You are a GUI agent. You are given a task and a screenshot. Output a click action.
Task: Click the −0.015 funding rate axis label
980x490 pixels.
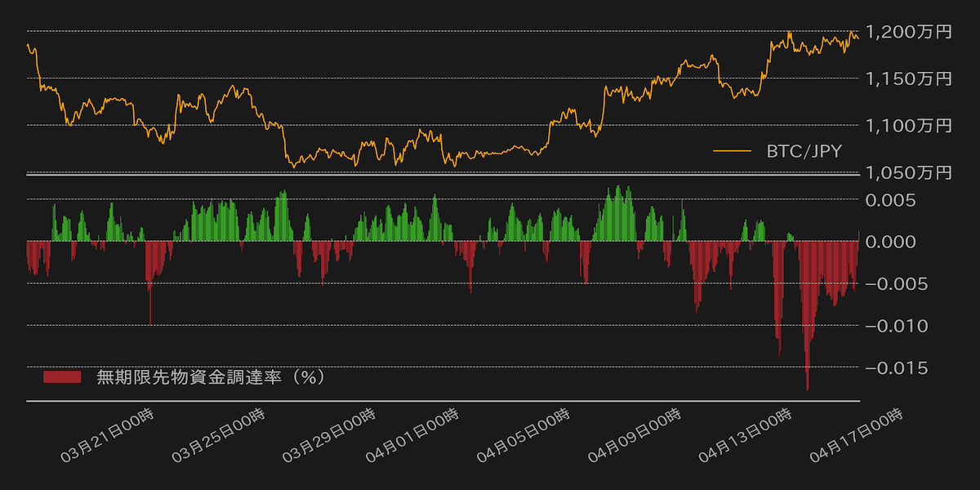(896, 367)
